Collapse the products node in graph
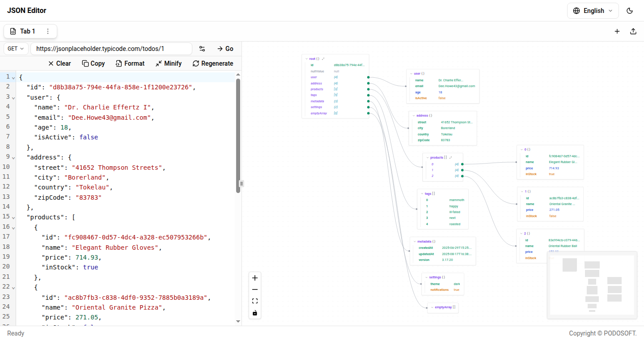 pyautogui.click(x=428, y=158)
